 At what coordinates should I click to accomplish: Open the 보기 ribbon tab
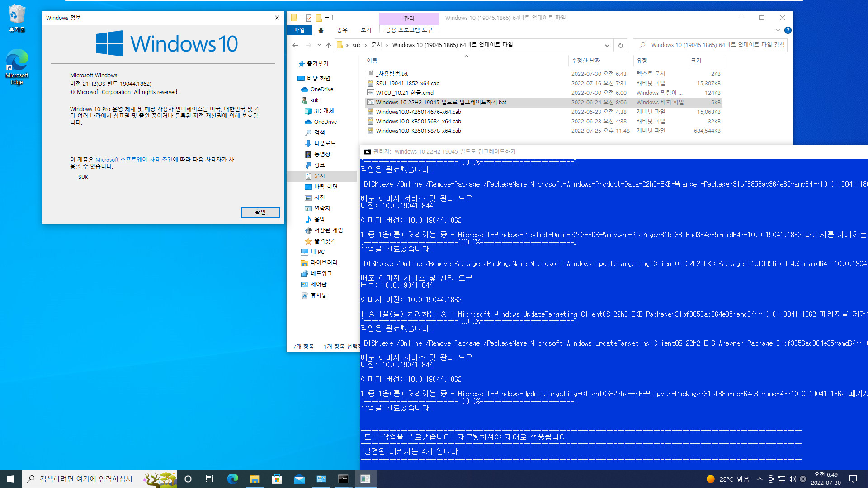point(366,30)
